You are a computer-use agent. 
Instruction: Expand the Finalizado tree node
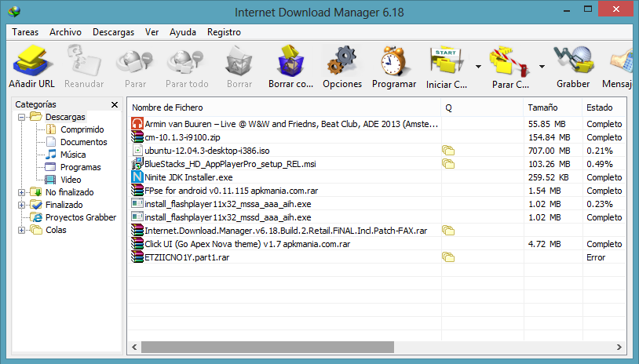pyautogui.click(x=22, y=205)
